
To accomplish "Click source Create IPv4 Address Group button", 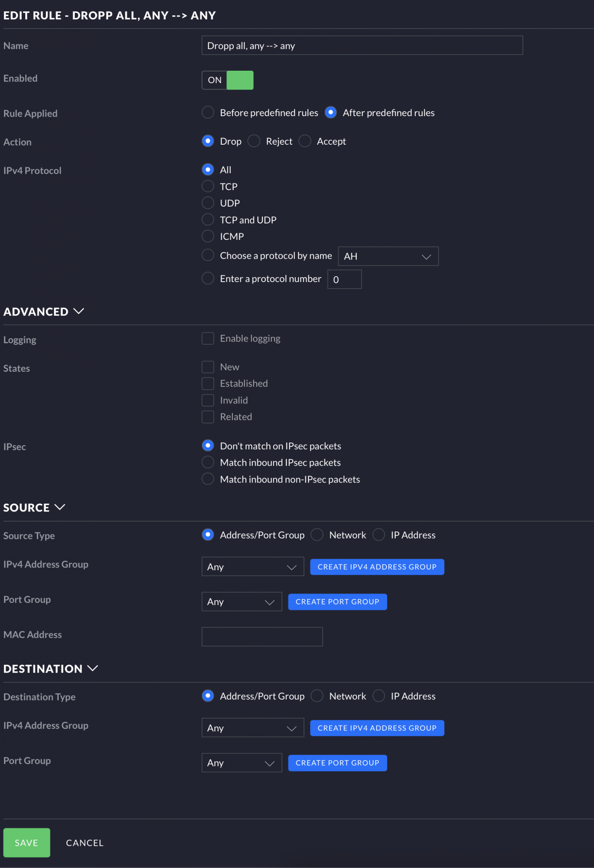I will [377, 567].
